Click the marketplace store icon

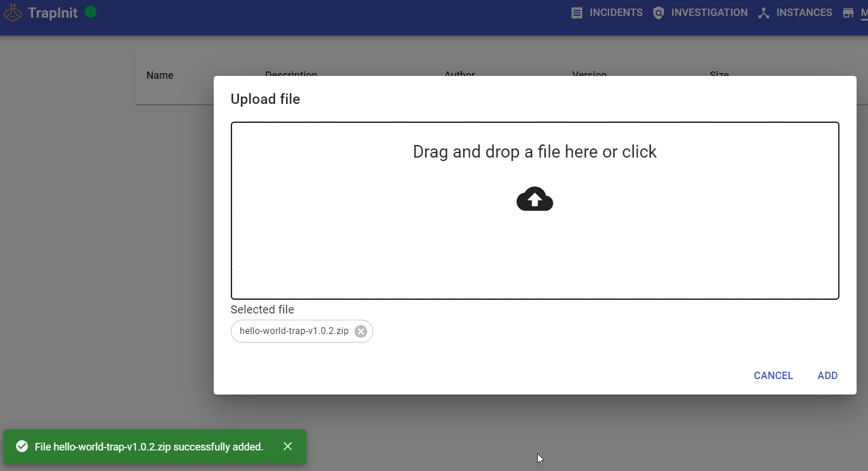click(848, 13)
